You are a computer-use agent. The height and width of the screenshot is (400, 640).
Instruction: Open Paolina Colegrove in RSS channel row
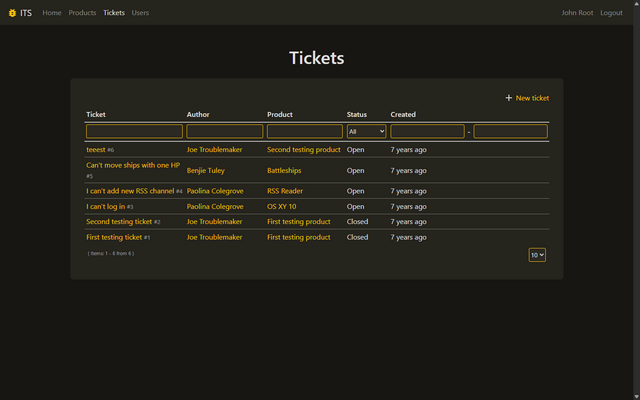point(215,191)
